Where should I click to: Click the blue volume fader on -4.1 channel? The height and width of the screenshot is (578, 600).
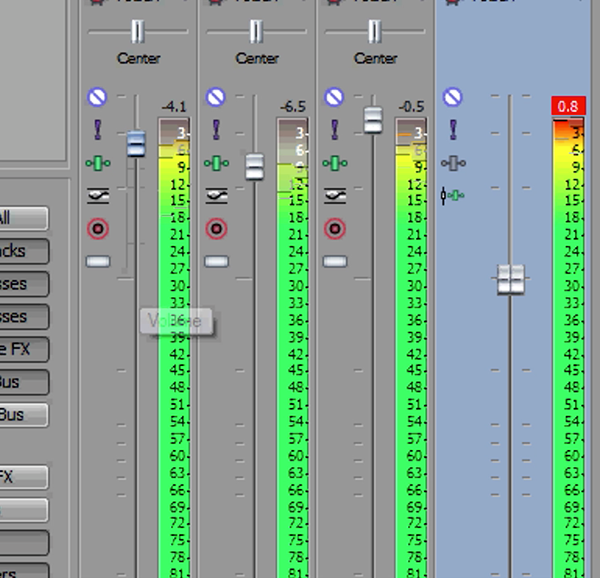tap(136, 143)
